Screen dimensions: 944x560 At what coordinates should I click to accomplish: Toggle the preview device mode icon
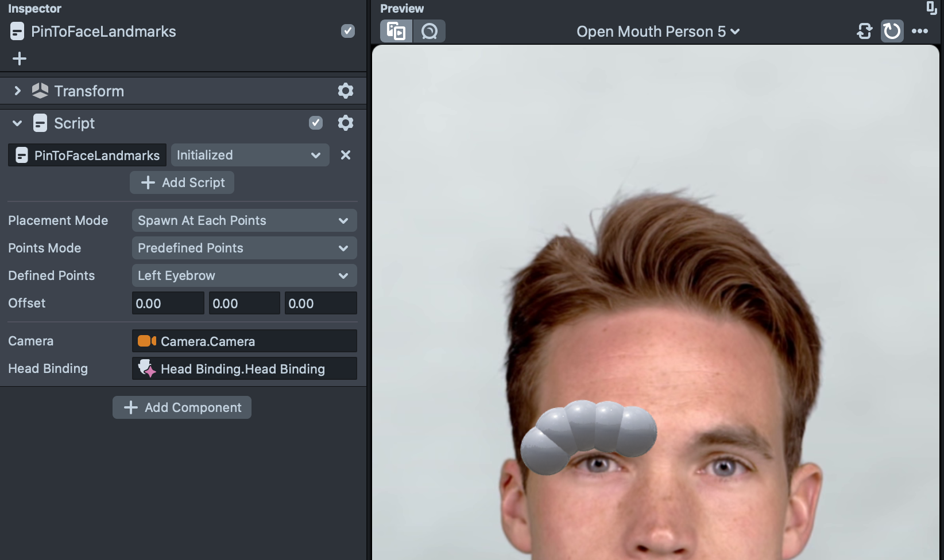(396, 31)
